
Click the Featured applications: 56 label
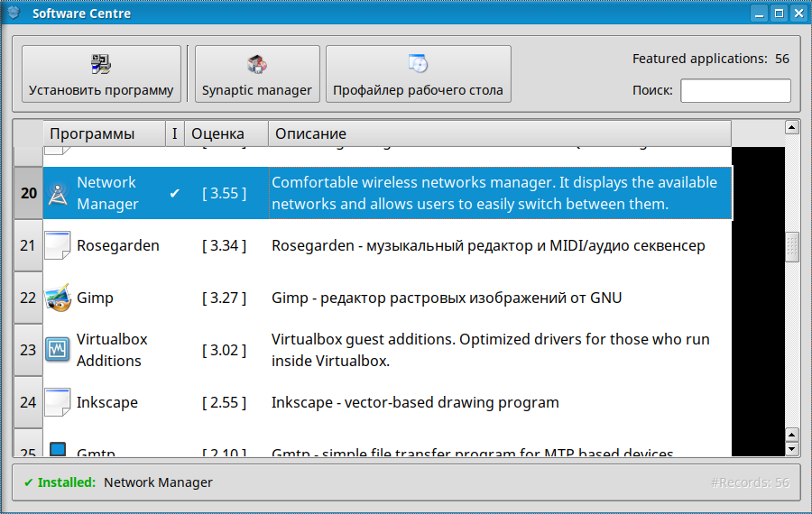711,59
